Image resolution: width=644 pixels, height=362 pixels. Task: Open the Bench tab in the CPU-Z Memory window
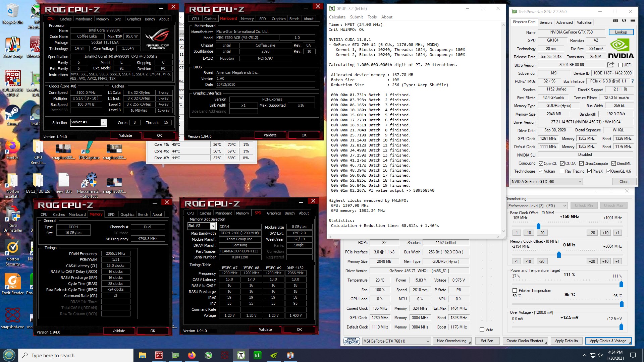tap(143, 215)
